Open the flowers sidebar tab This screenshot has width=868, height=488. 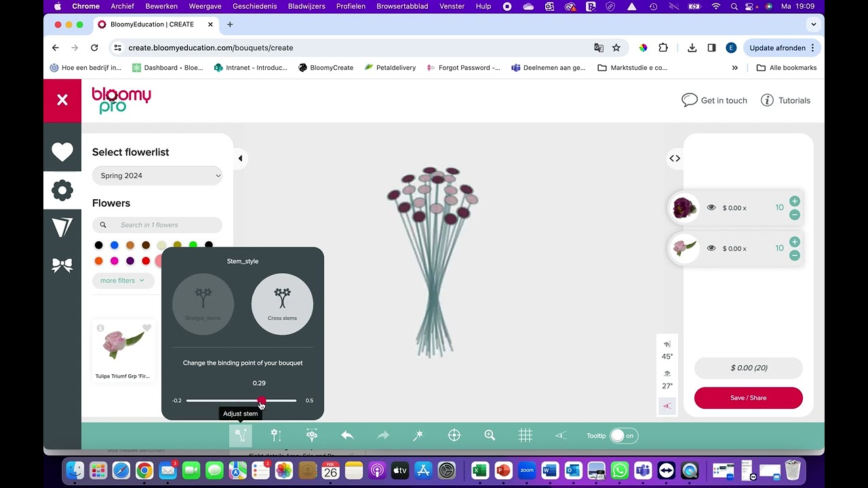[x=62, y=190]
